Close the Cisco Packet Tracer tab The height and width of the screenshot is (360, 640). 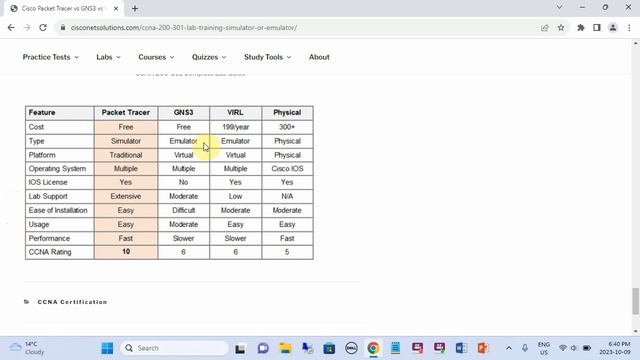pyautogui.click(x=116, y=9)
